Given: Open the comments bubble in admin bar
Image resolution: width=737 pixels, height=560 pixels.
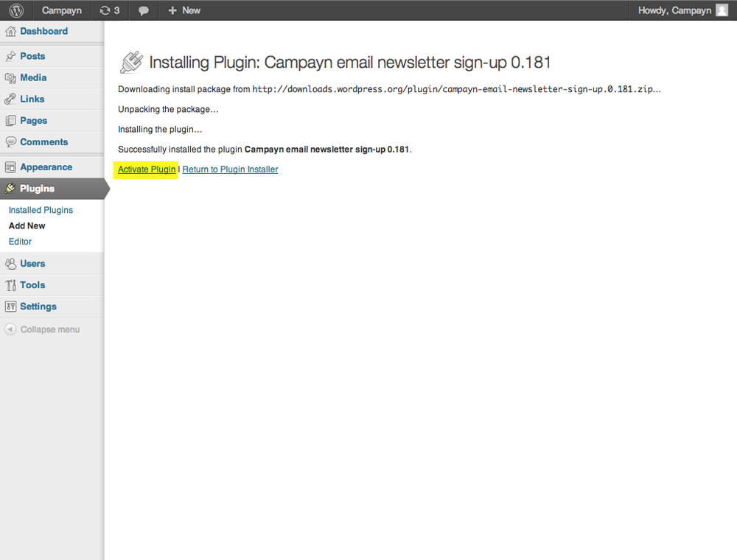Looking at the screenshot, I should coord(144,11).
